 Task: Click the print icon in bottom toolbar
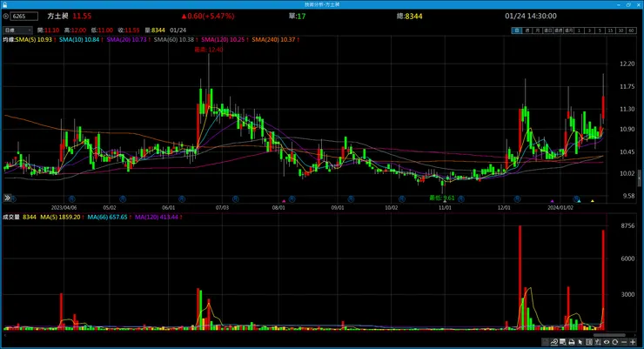pos(571,342)
